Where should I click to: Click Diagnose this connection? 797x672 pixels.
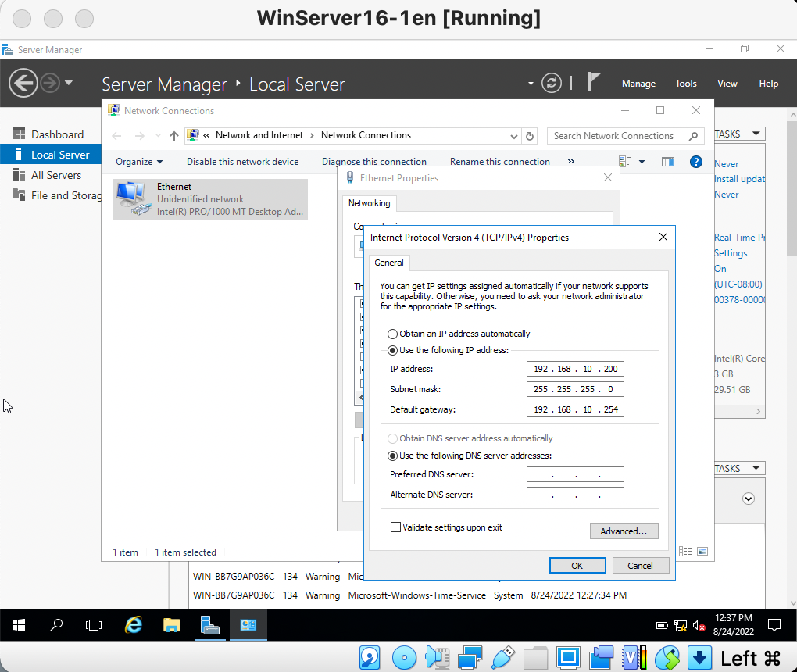[x=374, y=162]
